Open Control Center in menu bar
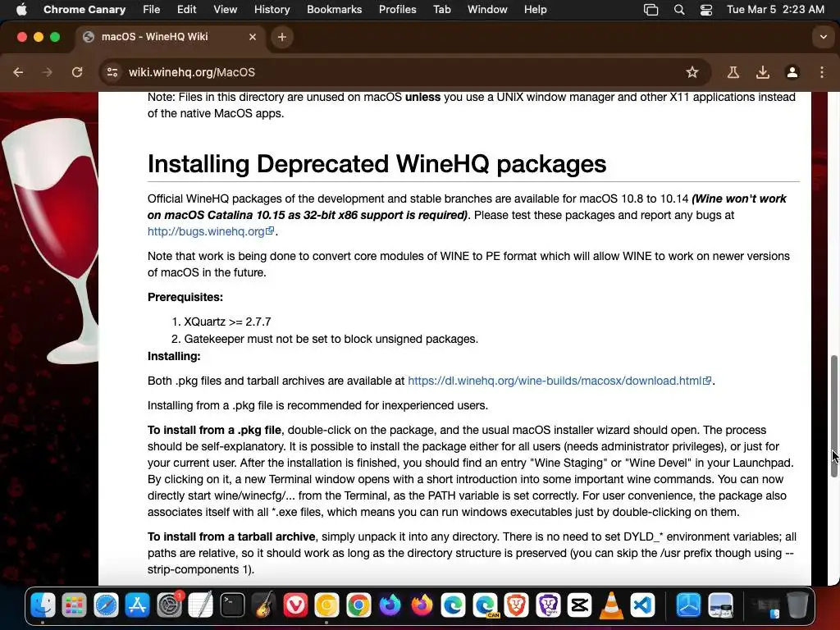The width and height of the screenshot is (840, 630). 706,10
